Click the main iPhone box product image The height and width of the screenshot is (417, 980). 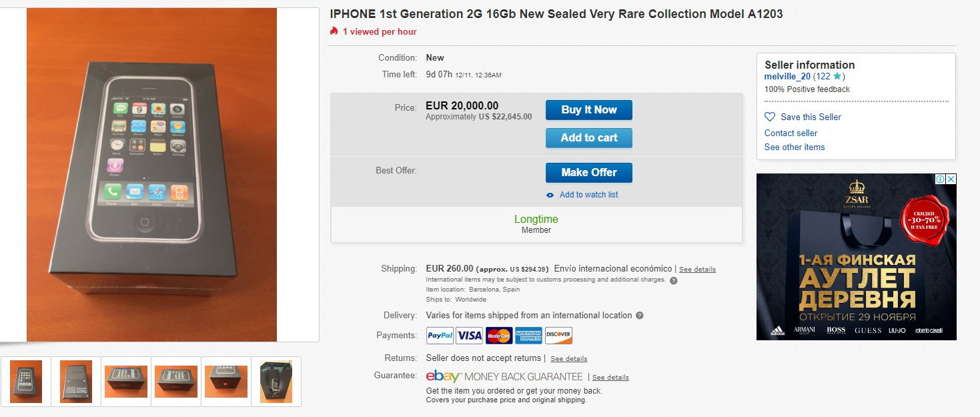(x=151, y=175)
